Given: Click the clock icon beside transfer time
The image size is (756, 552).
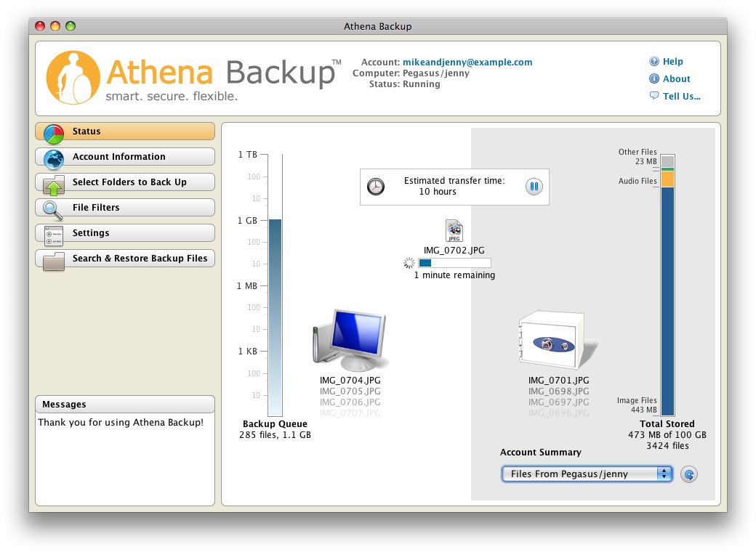Looking at the screenshot, I should (x=376, y=187).
